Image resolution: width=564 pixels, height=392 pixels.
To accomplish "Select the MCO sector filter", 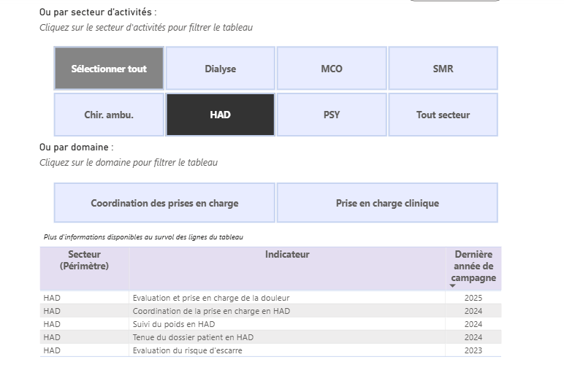I will (332, 69).
